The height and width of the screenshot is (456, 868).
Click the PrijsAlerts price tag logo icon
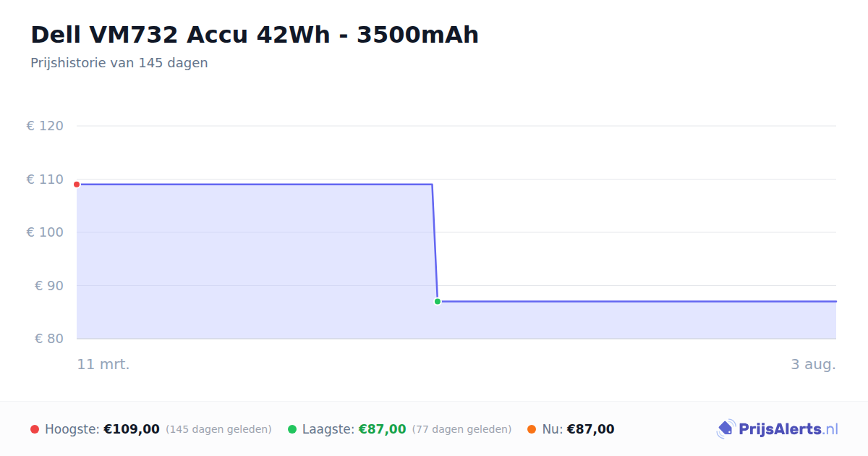coord(726,429)
